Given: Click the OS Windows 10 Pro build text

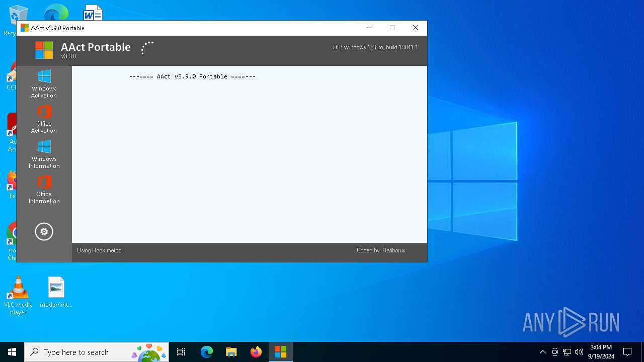Looking at the screenshot, I should [x=375, y=47].
